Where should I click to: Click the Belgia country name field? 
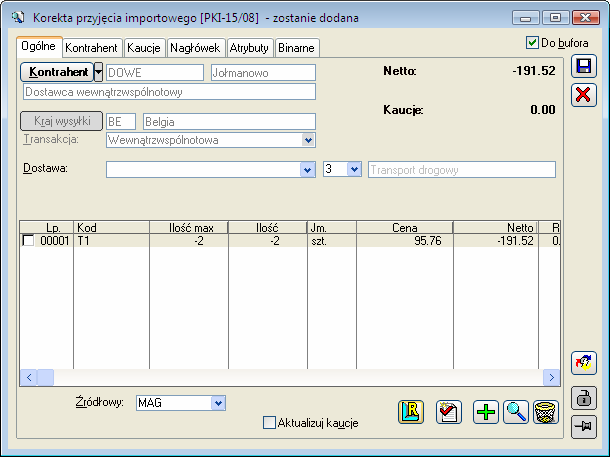tap(230, 122)
